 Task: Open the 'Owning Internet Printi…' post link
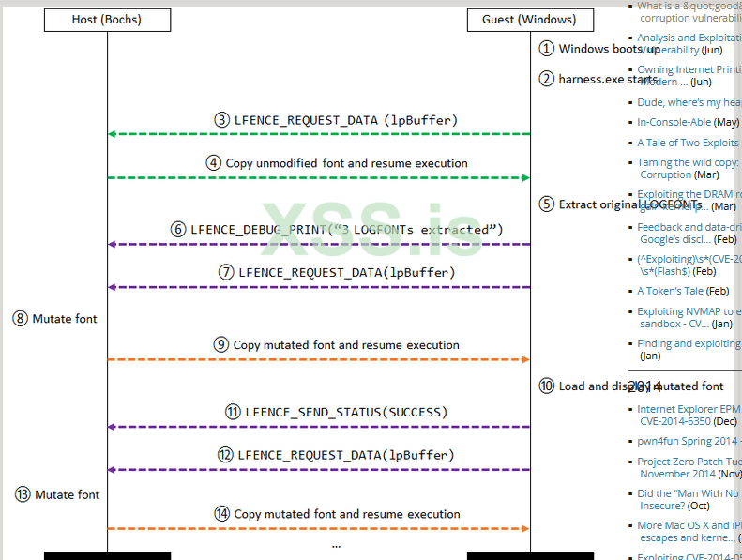click(689, 75)
